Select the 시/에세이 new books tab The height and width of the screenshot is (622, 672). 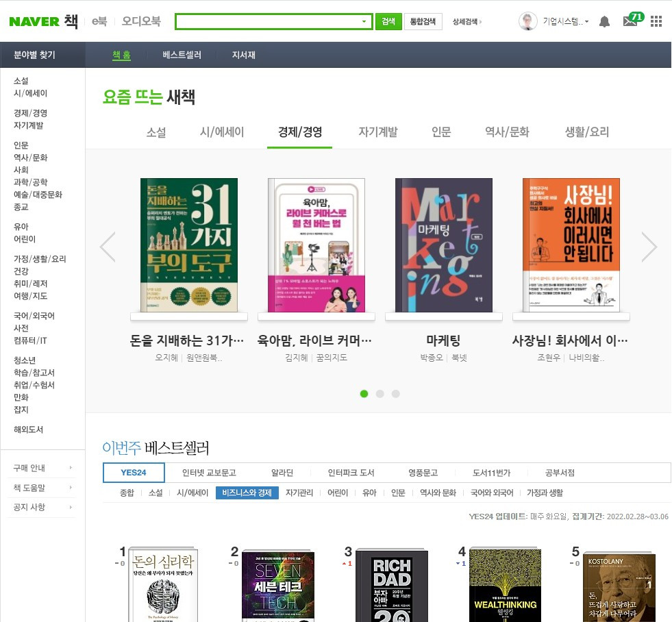[x=222, y=132]
